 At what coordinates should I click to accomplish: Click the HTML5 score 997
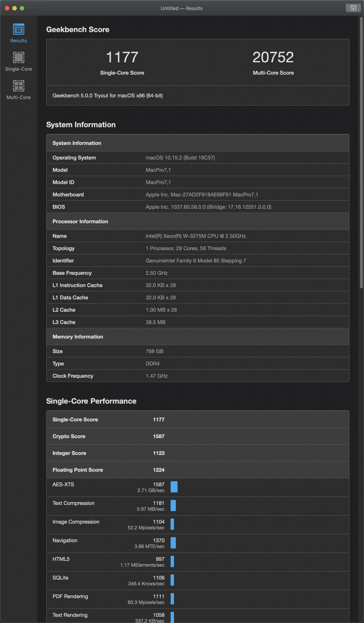pyautogui.click(x=160, y=559)
